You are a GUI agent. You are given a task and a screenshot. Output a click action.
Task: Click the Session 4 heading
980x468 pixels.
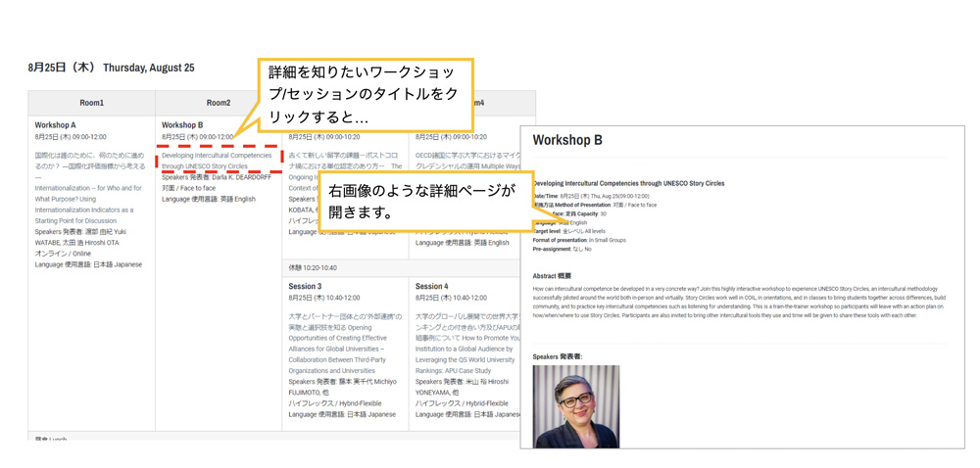(x=432, y=287)
